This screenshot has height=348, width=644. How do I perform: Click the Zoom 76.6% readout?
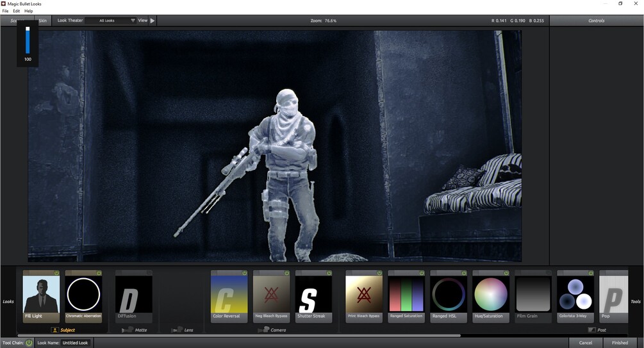324,21
